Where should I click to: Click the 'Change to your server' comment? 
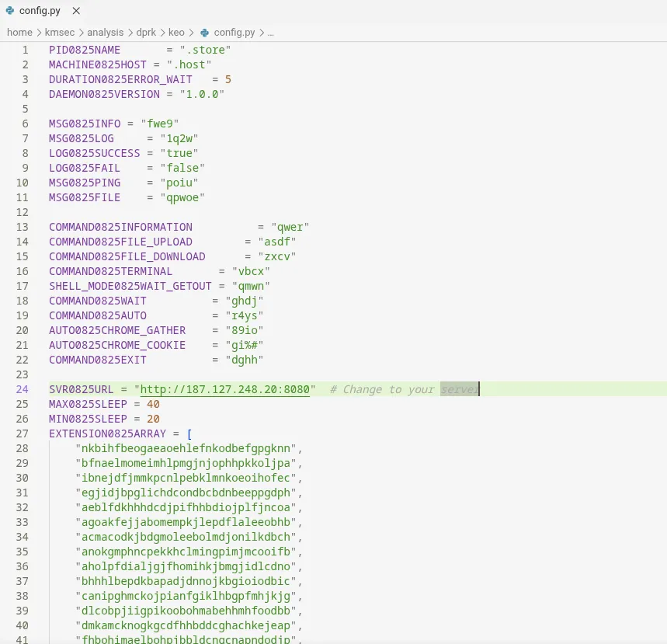coord(405,389)
